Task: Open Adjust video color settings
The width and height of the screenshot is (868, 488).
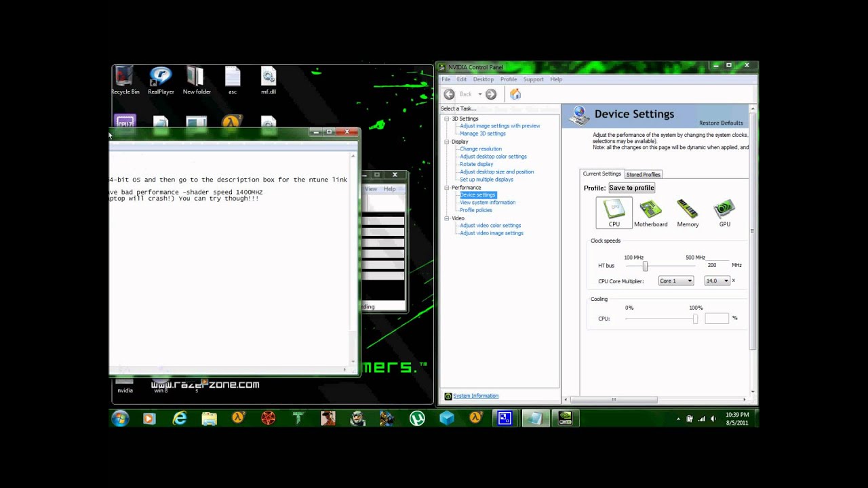Action: coord(490,225)
